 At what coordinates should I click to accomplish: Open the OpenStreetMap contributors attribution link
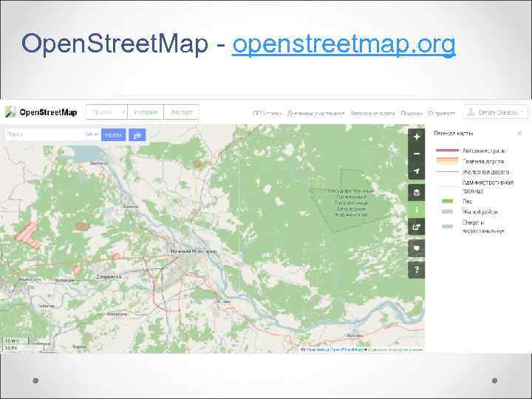point(335,349)
